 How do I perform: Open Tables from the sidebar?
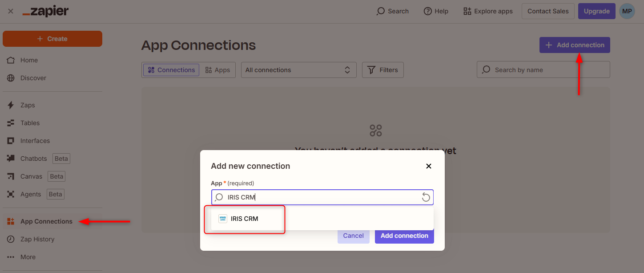[30, 123]
